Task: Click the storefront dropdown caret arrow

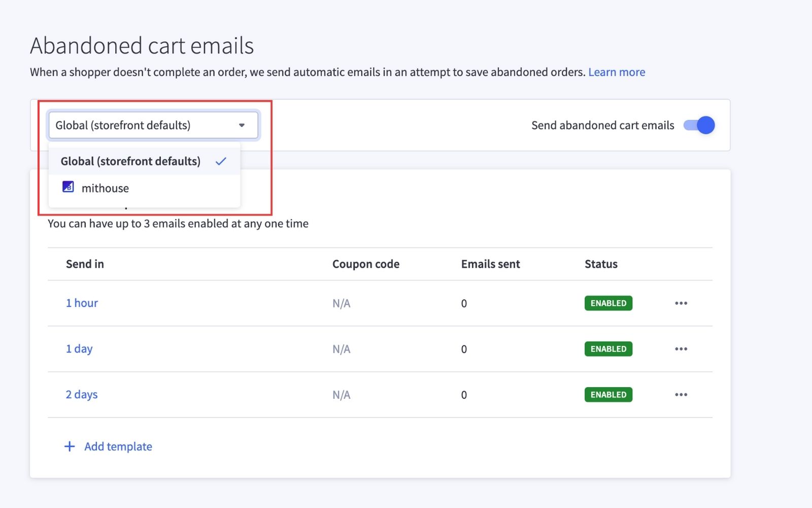Action: point(242,125)
